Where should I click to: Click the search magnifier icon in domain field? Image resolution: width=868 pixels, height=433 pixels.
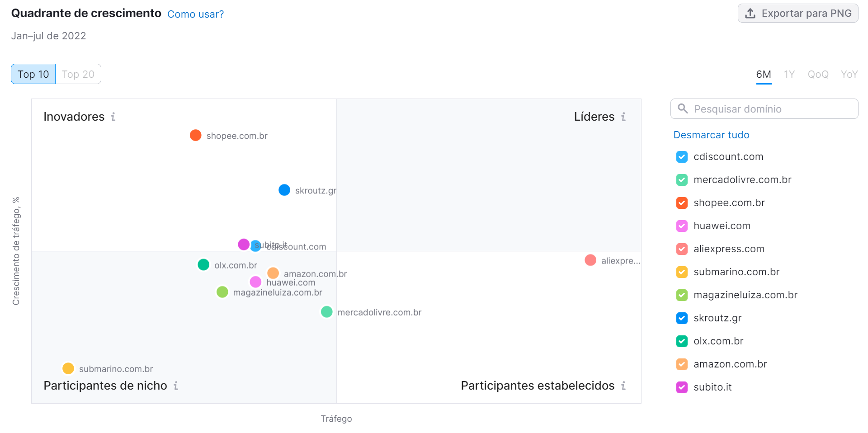[683, 108]
